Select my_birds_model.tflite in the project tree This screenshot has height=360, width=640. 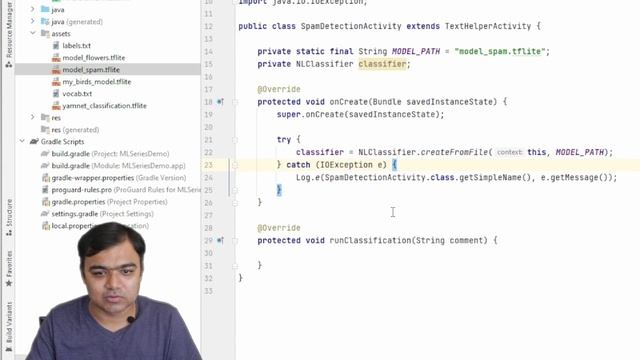tap(97, 82)
